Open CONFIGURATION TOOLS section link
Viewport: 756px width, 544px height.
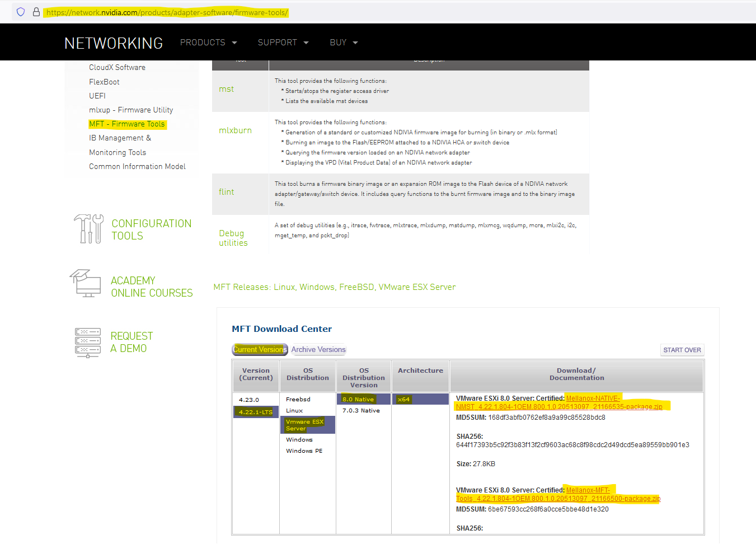[151, 229]
